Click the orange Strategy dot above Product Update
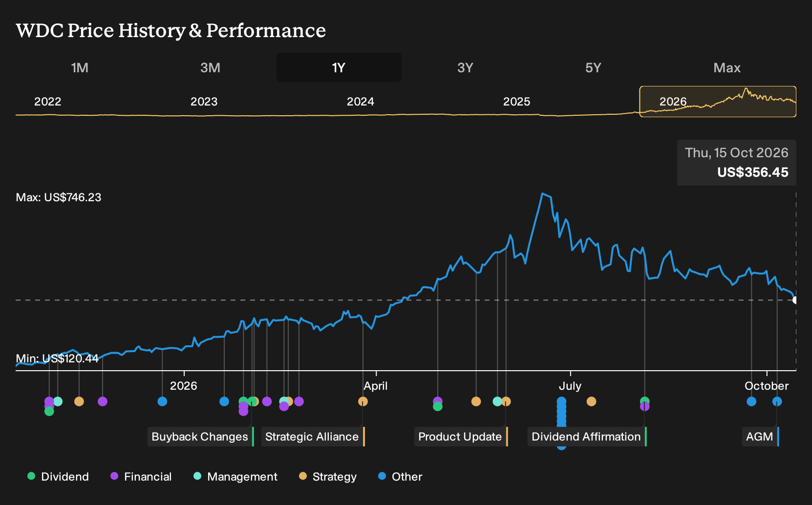The image size is (812, 505). (506, 401)
